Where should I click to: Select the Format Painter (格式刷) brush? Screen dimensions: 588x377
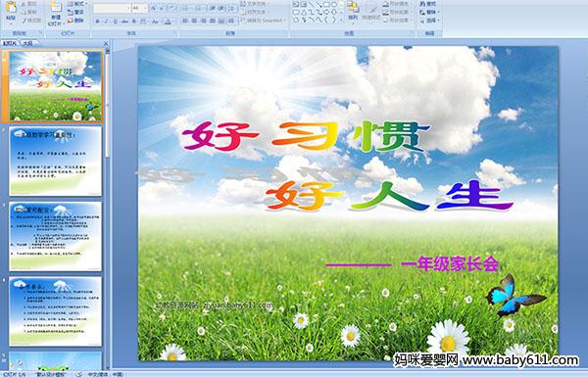[x=24, y=21]
